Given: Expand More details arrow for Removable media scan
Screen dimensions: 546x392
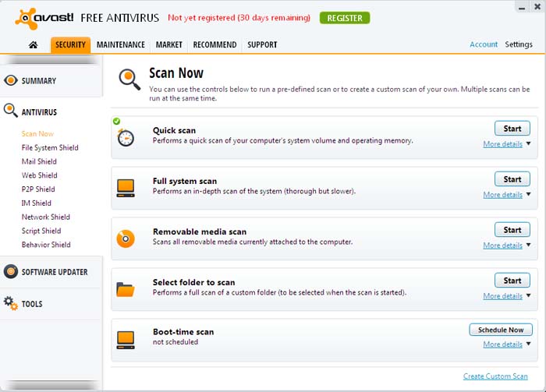Looking at the screenshot, I should click(529, 245).
